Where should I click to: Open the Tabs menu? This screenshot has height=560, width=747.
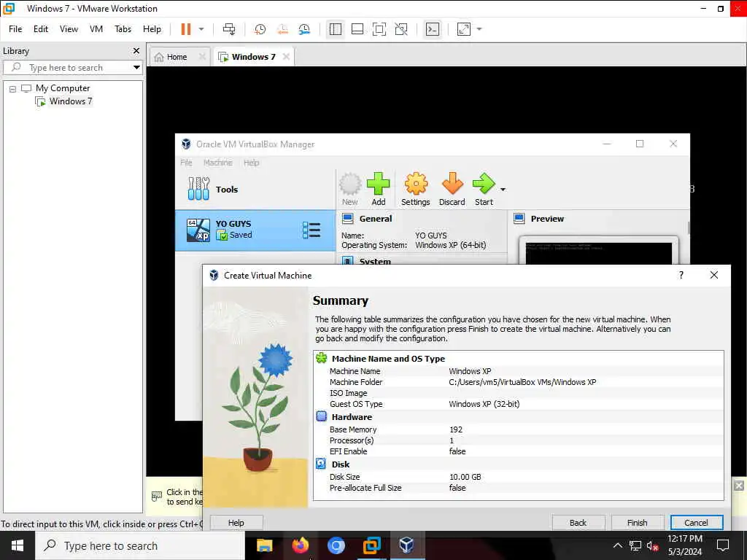pyautogui.click(x=123, y=29)
